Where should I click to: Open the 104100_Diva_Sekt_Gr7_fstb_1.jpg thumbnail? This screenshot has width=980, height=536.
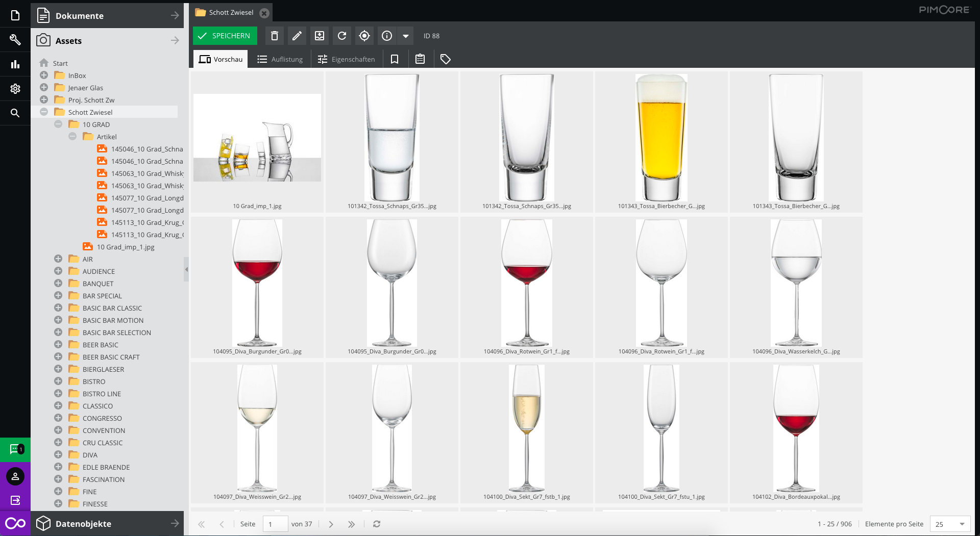pyautogui.click(x=527, y=433)
